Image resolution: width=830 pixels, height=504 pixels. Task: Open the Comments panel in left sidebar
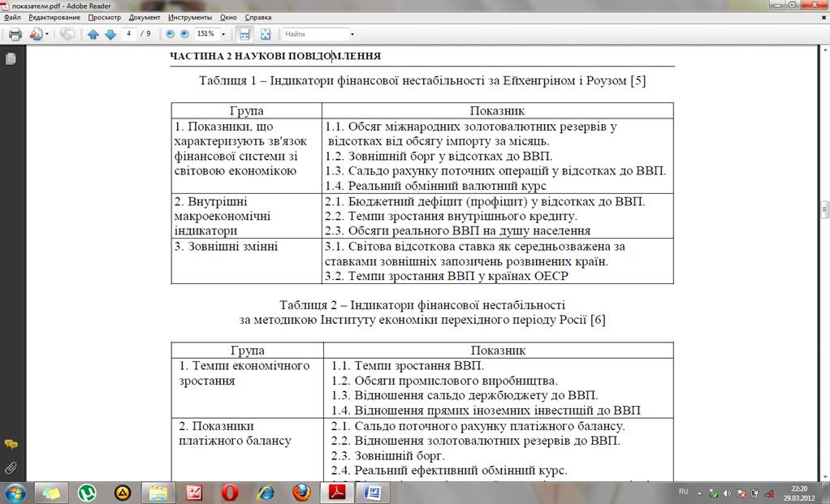coord(11,444)
